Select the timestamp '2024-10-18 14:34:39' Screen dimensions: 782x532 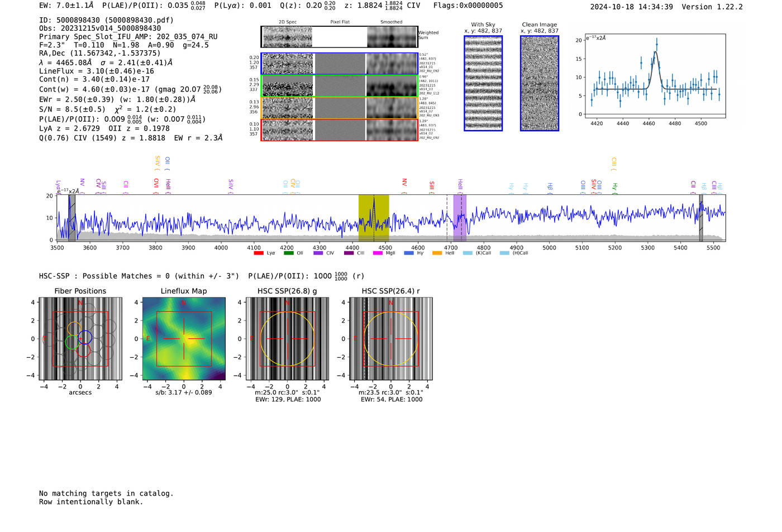631,7
